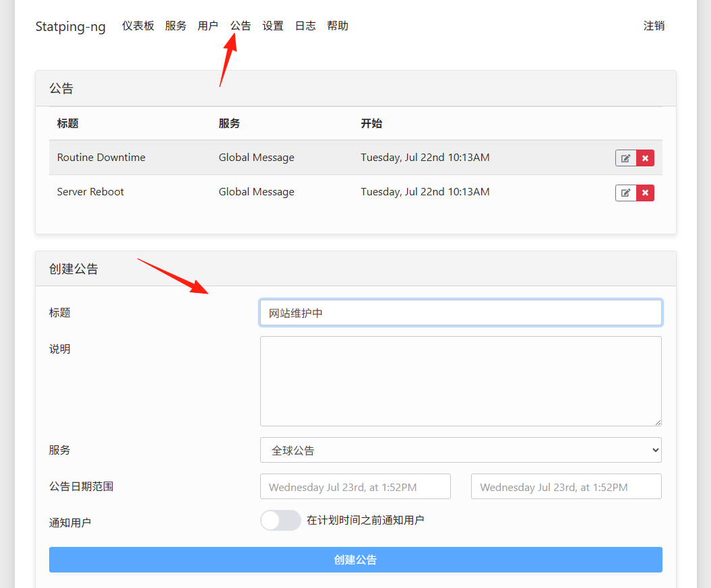The height and width of the screenshot is (588, 711).
Task: Click the 公告日期范围 form label
Action: point(81,486)
